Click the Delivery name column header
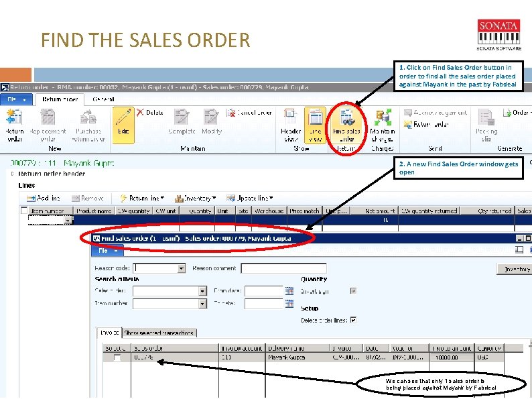Viewport: 532px width, 399px height. pyautogui.click(x=297, y=348)
